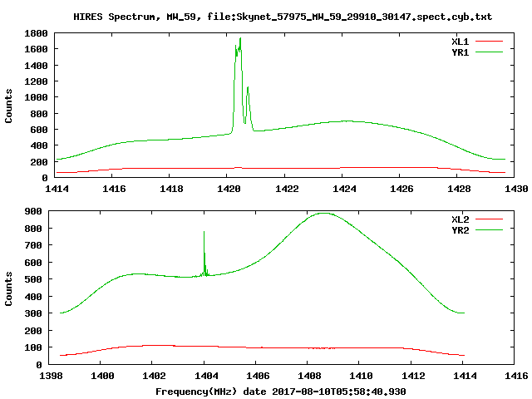Click the 1600 tick label on top plot
Viewport: 532px width, 399px height.
[36, 49]
